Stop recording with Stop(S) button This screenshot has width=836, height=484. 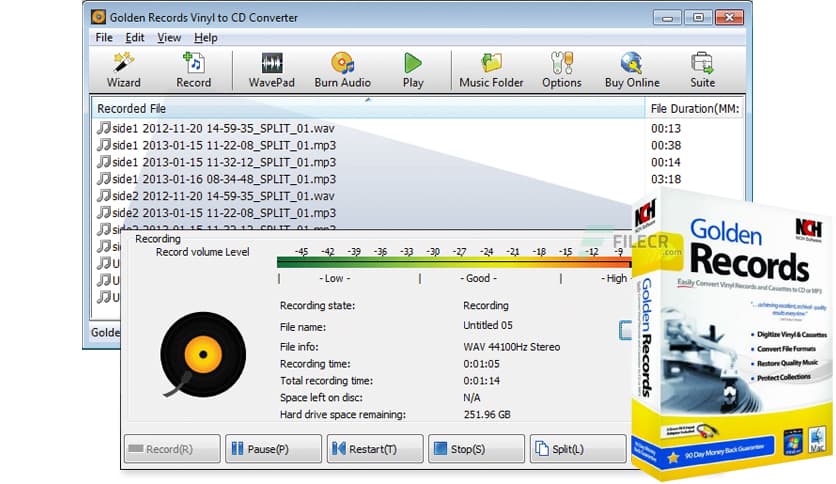(476, 449)
